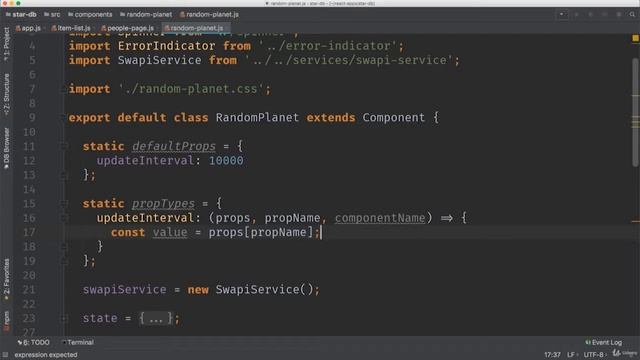Screen dimensions: 640x360
Task: Open the Terminal tool window
Action: pyautogui.click(x=78, y=342)
